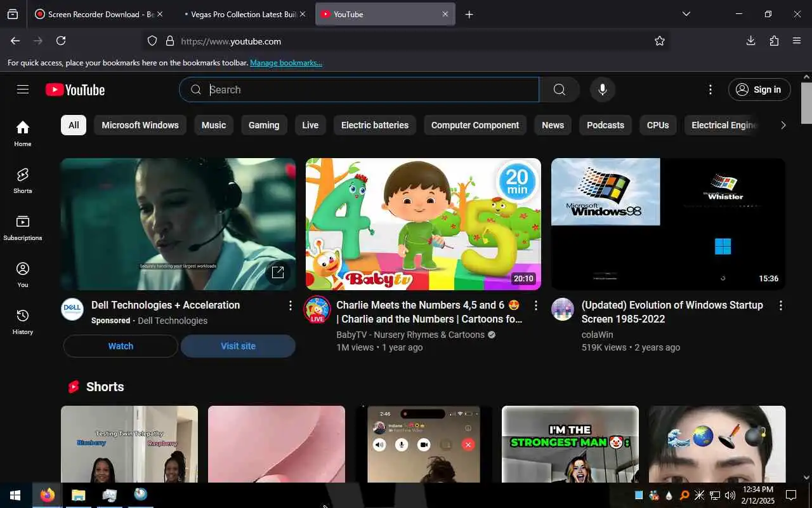Open the Firefox downloads panel
This screenshot has width=812, height=508.
tap(751, 41)
